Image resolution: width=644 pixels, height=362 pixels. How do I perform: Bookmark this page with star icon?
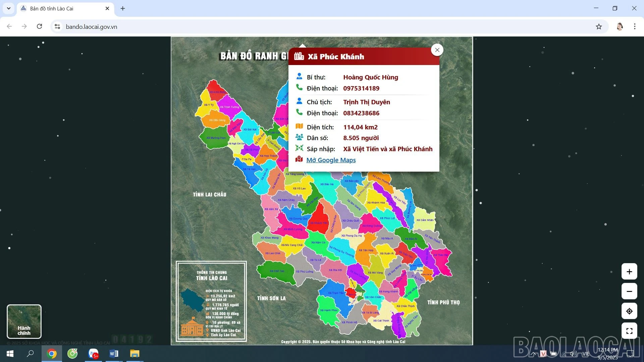click(599, 26)
